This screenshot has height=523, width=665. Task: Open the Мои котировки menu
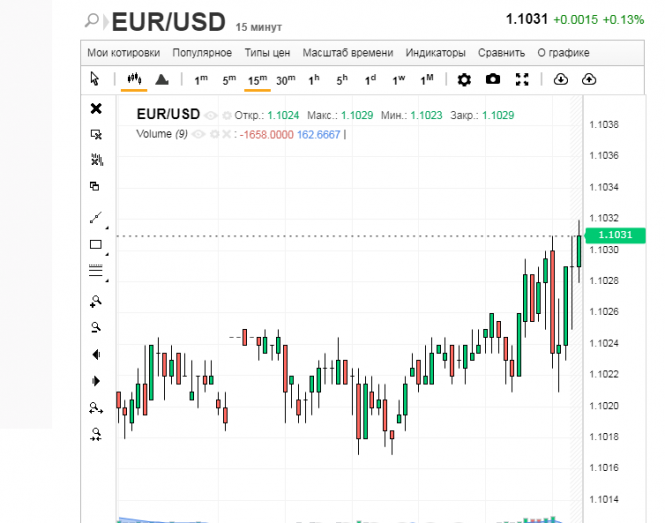tap(123, 53)
